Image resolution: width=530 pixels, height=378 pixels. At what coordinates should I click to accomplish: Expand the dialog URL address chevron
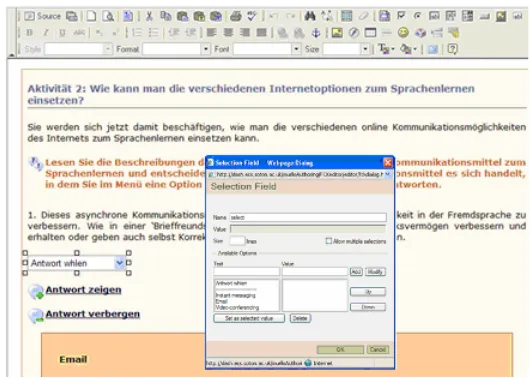(388, 174)
